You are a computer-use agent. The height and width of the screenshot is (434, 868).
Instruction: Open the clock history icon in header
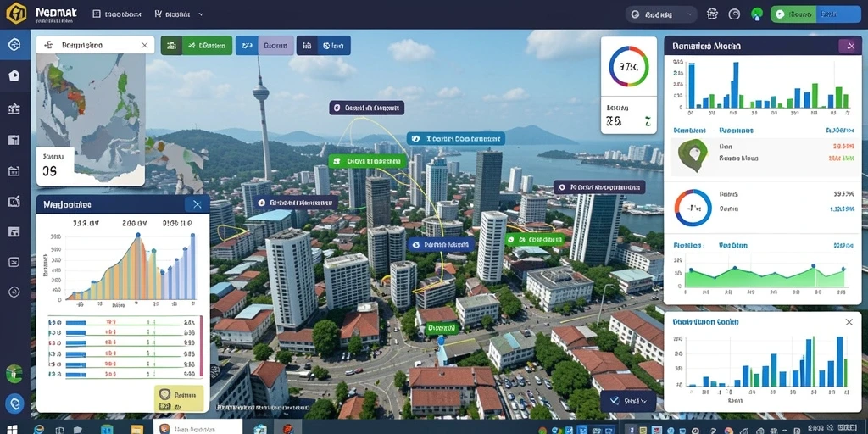[x=734, y=14]
